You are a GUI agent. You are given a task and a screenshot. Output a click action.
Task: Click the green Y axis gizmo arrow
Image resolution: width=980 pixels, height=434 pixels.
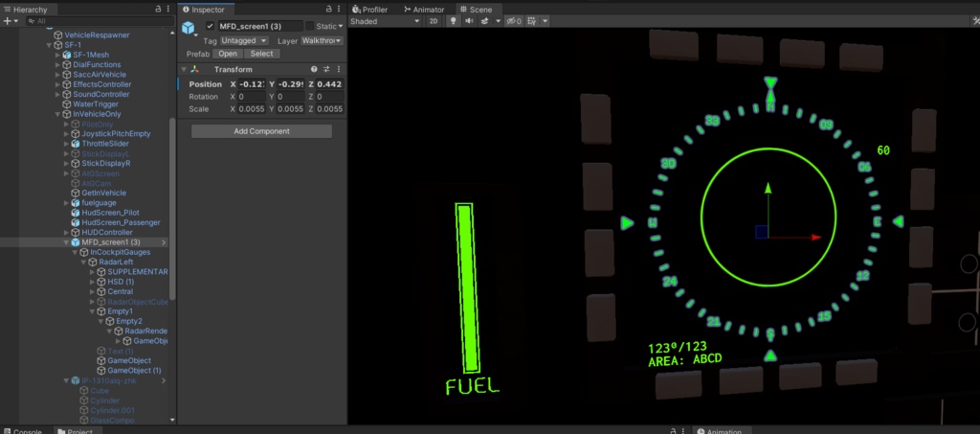(768, 188)
